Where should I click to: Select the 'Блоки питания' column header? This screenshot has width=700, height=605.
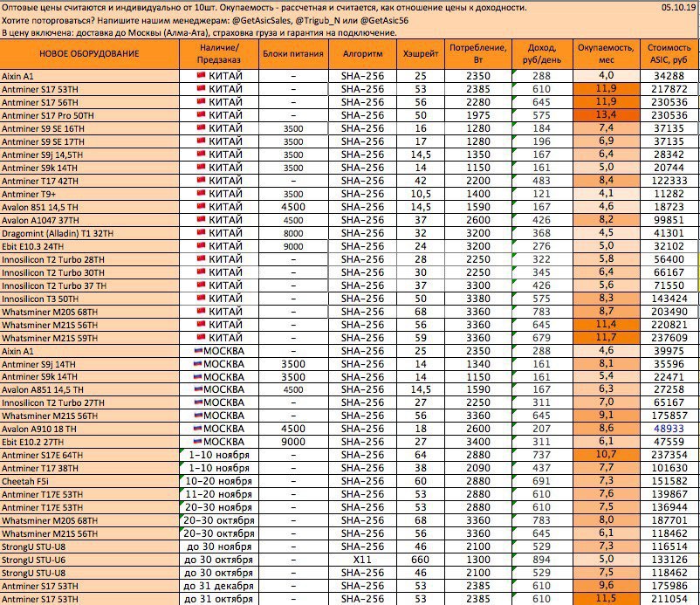pyautogui.click(x=293, y=54)
